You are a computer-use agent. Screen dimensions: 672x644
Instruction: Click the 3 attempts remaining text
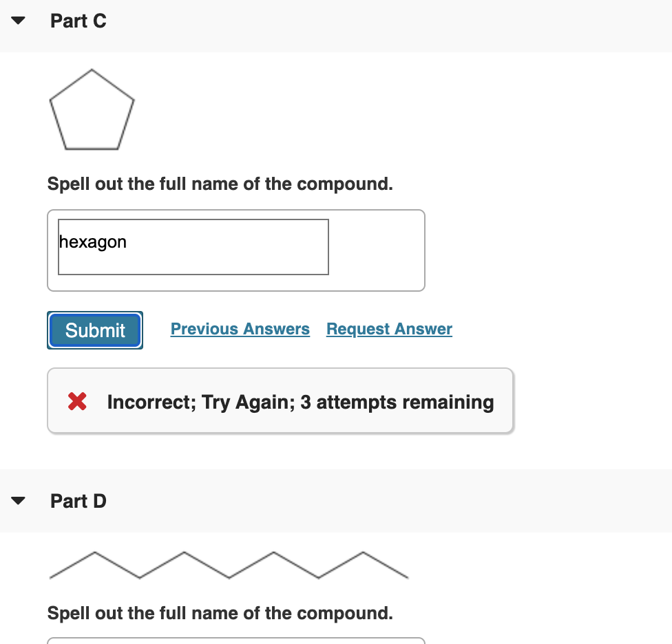point(397,402)
